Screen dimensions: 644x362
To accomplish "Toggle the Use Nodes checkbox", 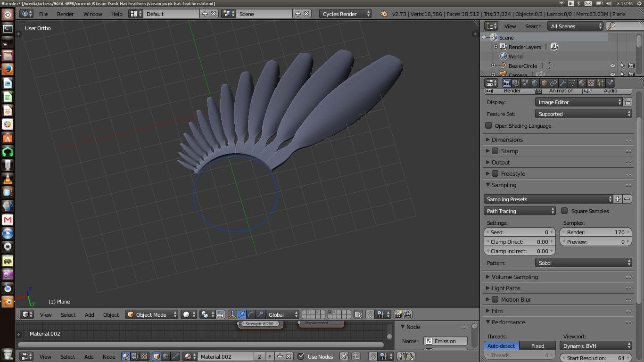I will pos(301,357).
